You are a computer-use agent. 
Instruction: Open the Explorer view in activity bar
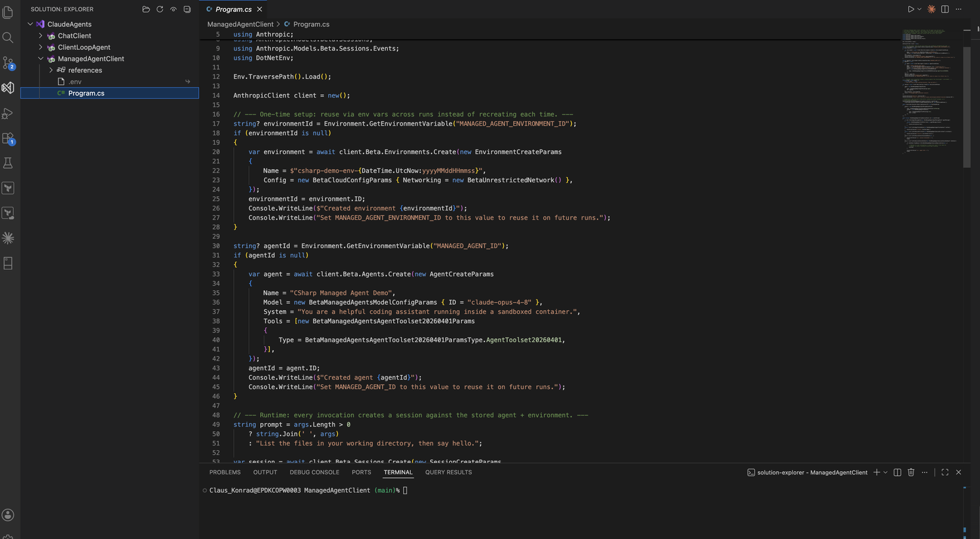tap(8, 13)
